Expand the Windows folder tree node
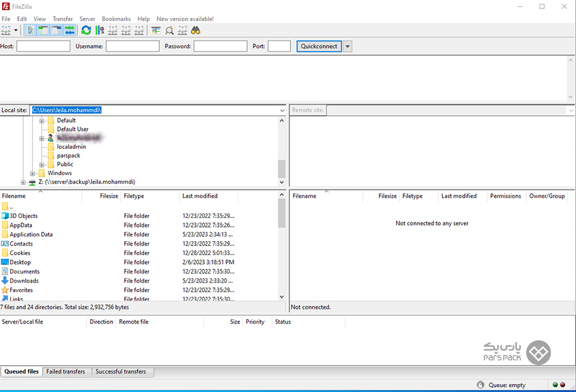Viewport: 576px width, 392px height. pyautogui.click(x=33, y=173)
